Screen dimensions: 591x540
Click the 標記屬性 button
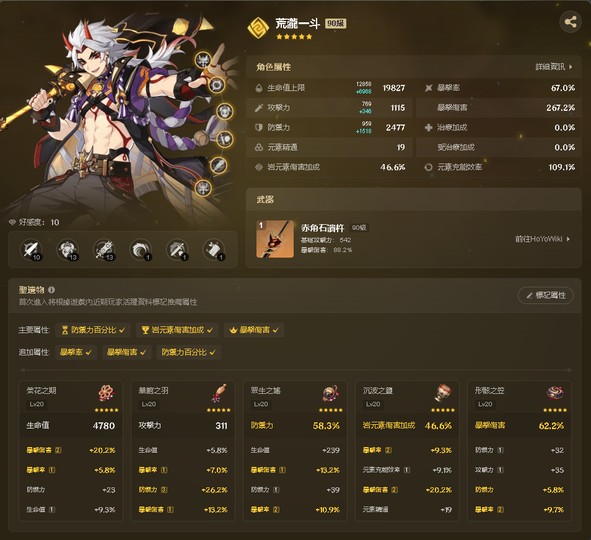[x=546, y=295]
